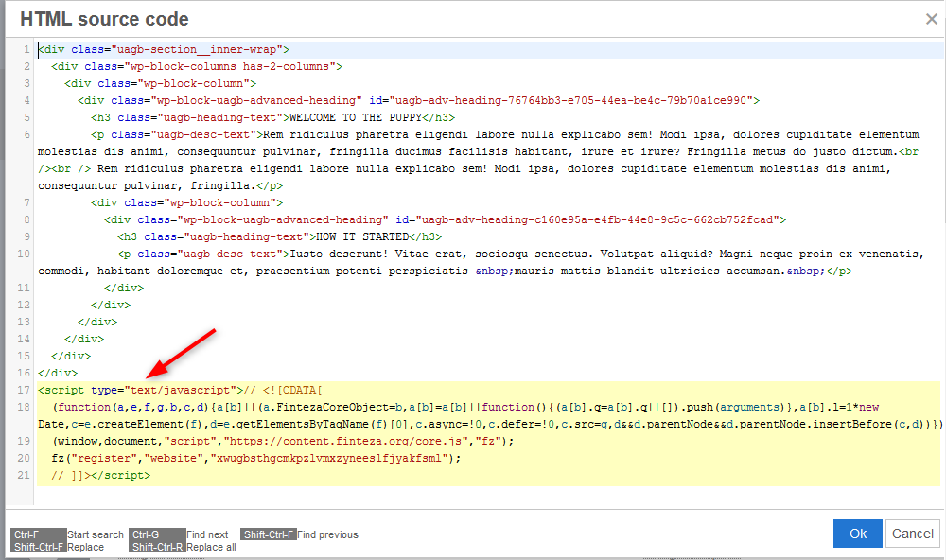Image resolution: width=946 pixels, height=560 pixels.
Task: Click the 'Find previous' hint text
Action: coord(327,534)
